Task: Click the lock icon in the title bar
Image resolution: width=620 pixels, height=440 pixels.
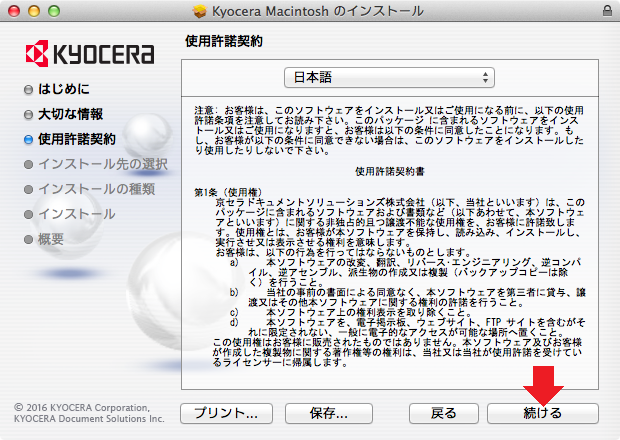Action: pos(607,11)
